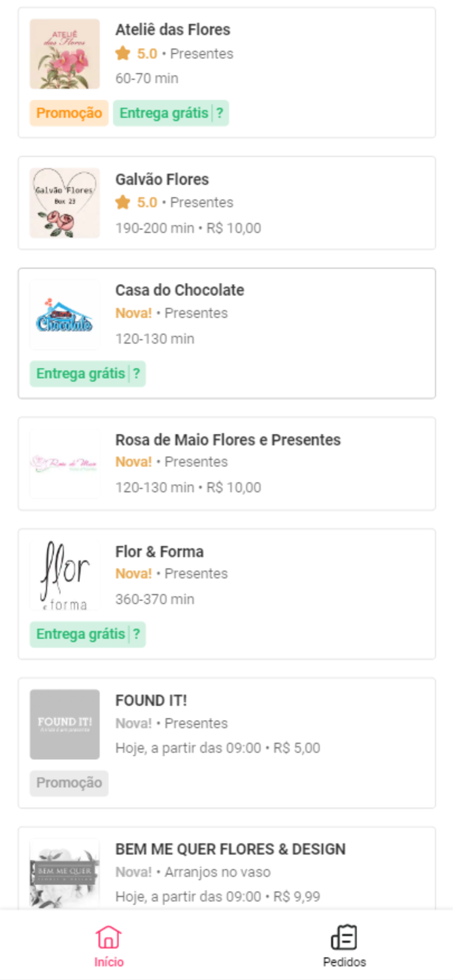
Task: Click the Promoção tag on Ateliê das Flores
Action: pos(69,113)
